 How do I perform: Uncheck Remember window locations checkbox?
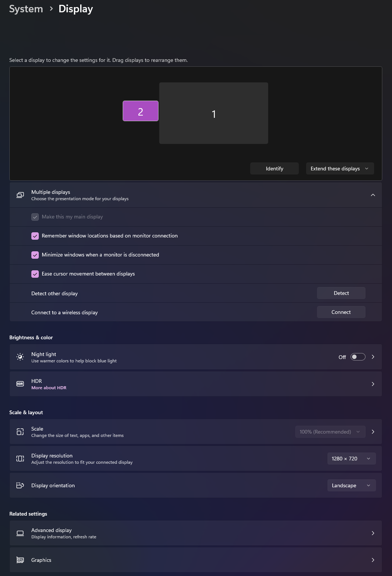35,236
